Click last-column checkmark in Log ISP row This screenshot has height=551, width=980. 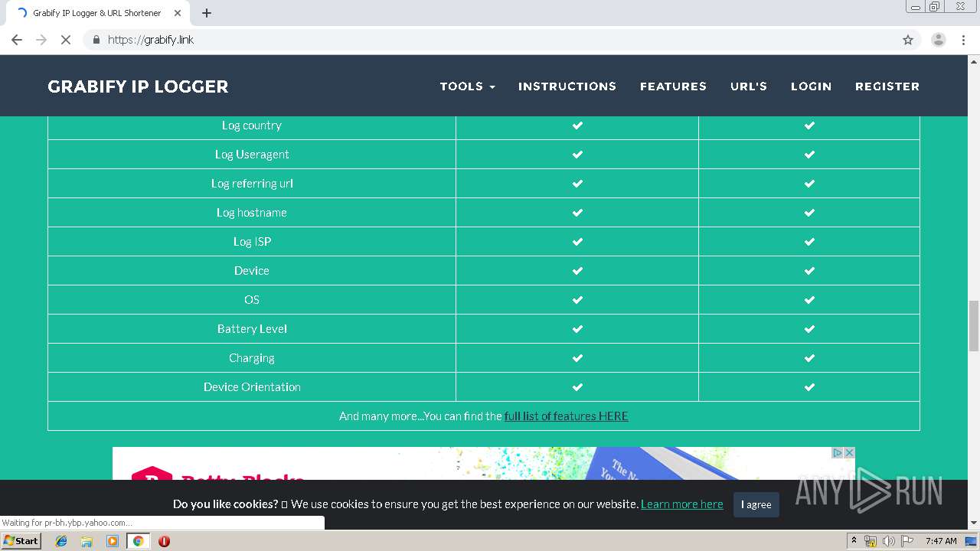coord(809,242)
